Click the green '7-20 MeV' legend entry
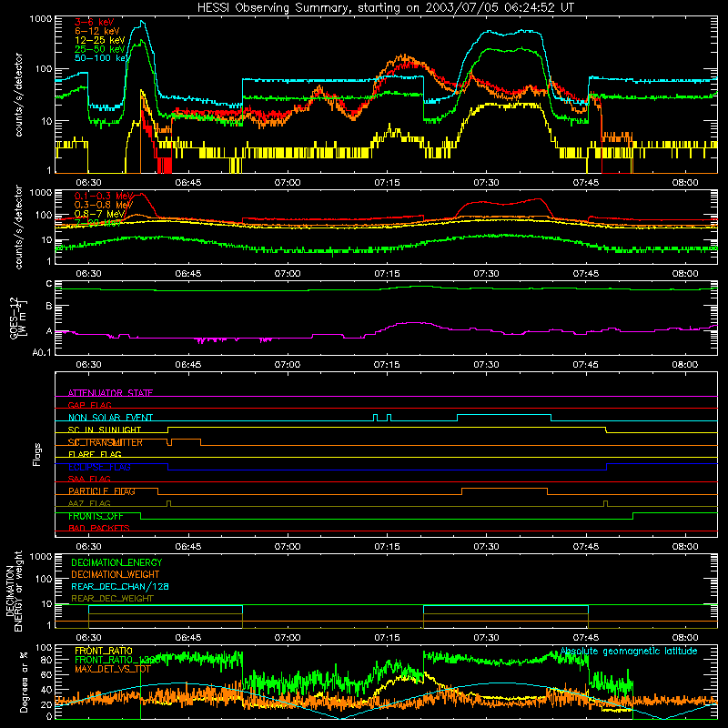This screenshot has width=728, height=728. [97, 223]
